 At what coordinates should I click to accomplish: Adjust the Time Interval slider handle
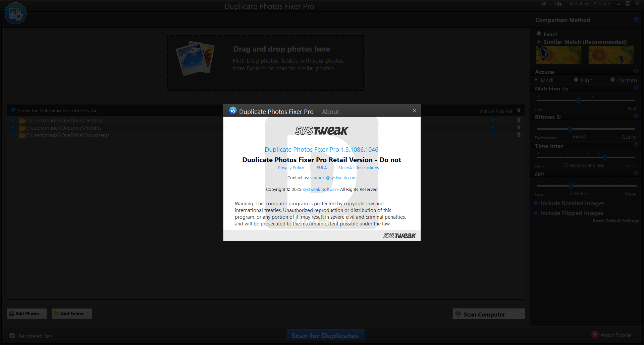point(605,157)
